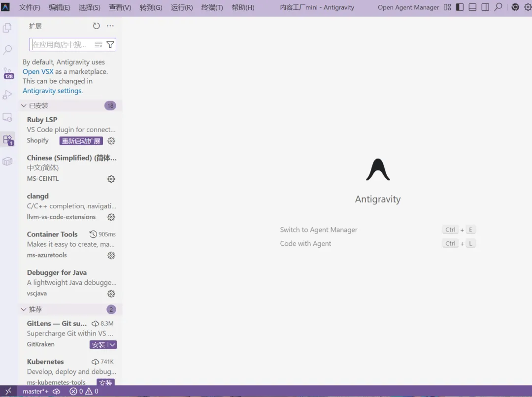Follow the Open VSX link
The height and width of the screenshot is (397, 532).
pyautogui.click(x=38, y=71)
